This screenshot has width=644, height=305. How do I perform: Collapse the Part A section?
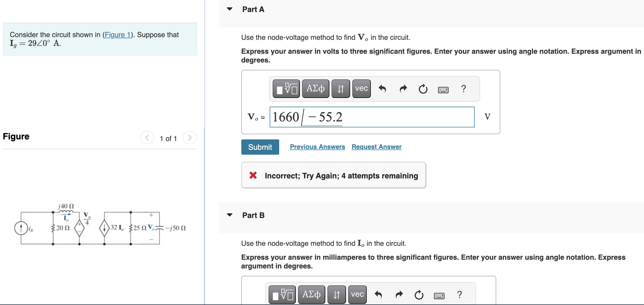point(230,9)
